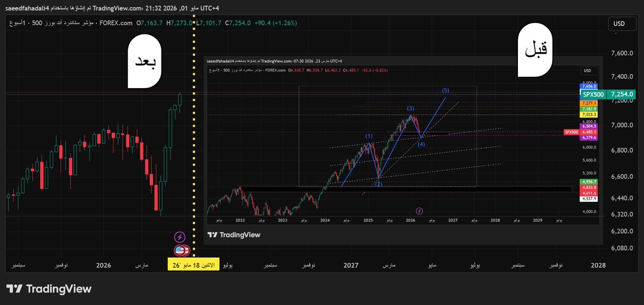The width and height of the screenshot is (644, 305).
Task: Select the (3) Elliott wave label
Action: 410,109
